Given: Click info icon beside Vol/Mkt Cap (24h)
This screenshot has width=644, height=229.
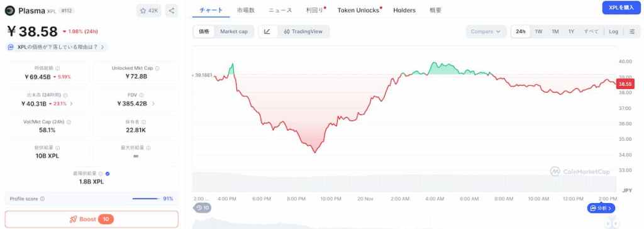Looking at the screenshot, I should click(x=69, y=122).
